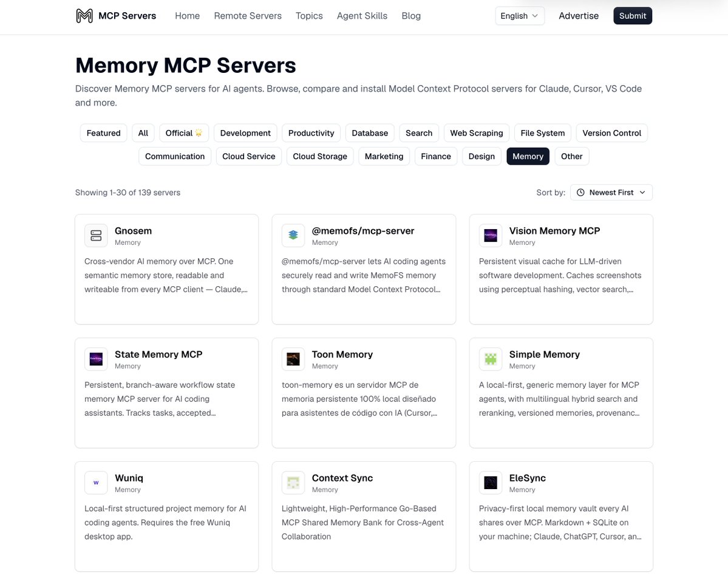The image size is (728, 576).
Task: Click the EleSync dark logo icon
Action: tap(490, 482)
